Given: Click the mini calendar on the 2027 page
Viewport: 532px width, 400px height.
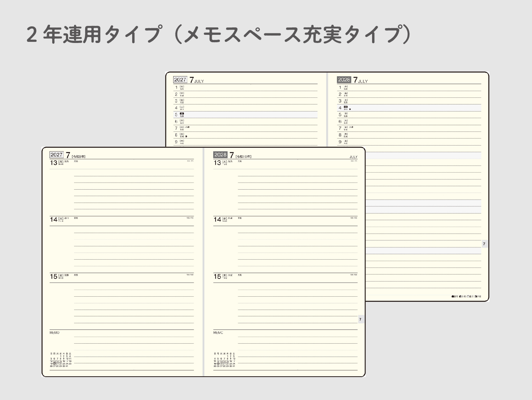Looking at the screenshot, I should pyautogui.click(x=61, y=360).
